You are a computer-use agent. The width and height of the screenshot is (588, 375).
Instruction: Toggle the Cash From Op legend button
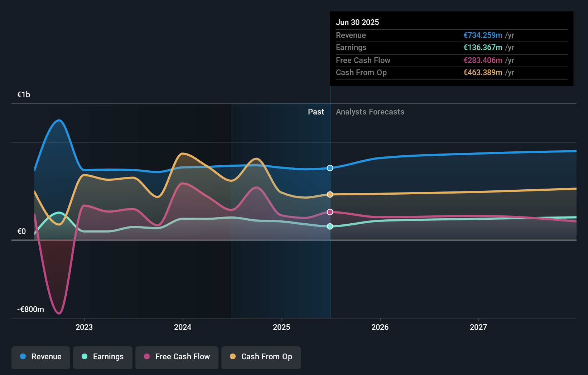[261, 357]
